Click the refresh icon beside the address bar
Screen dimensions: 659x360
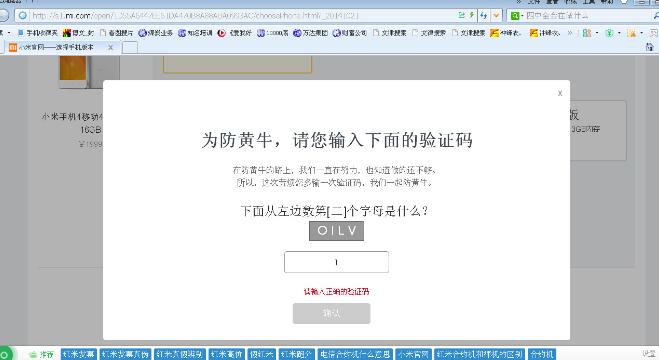tap(483, 16)
